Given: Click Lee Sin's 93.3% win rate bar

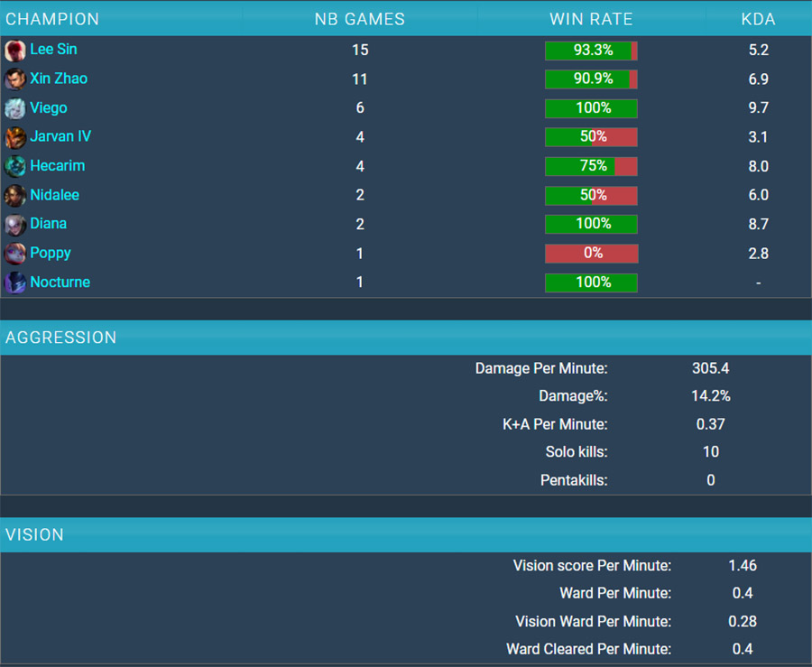Looking at the screenshot, I should coord(591,51).
